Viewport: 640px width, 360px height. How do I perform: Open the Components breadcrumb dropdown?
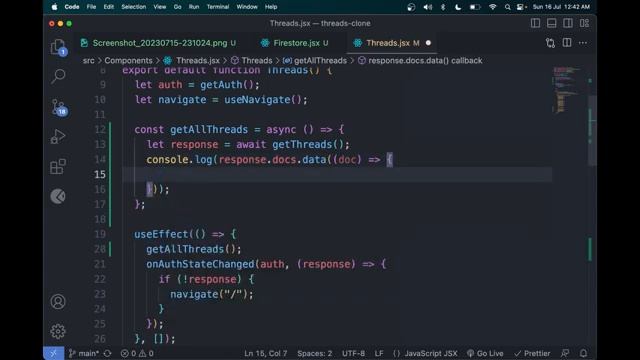(128, 60)
